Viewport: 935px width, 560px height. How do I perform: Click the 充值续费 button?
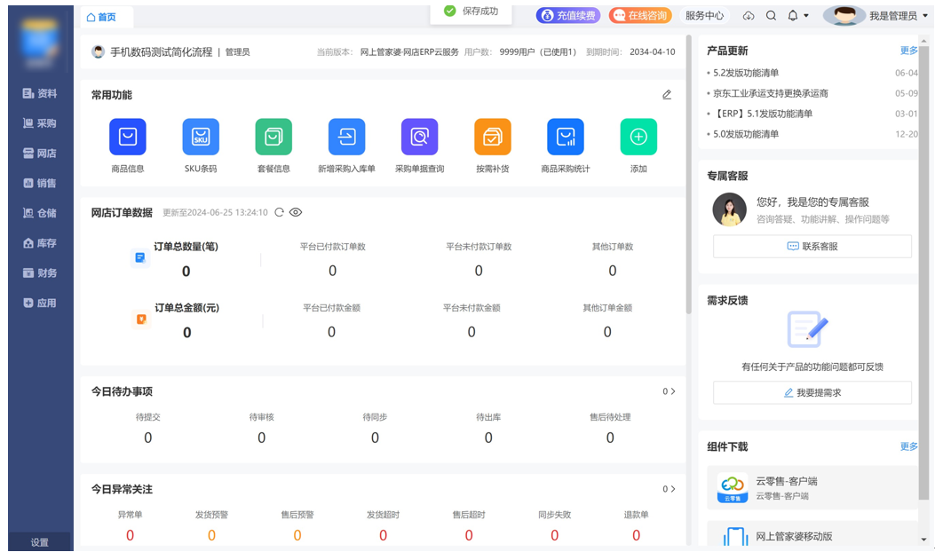click(x=568, y=15)
